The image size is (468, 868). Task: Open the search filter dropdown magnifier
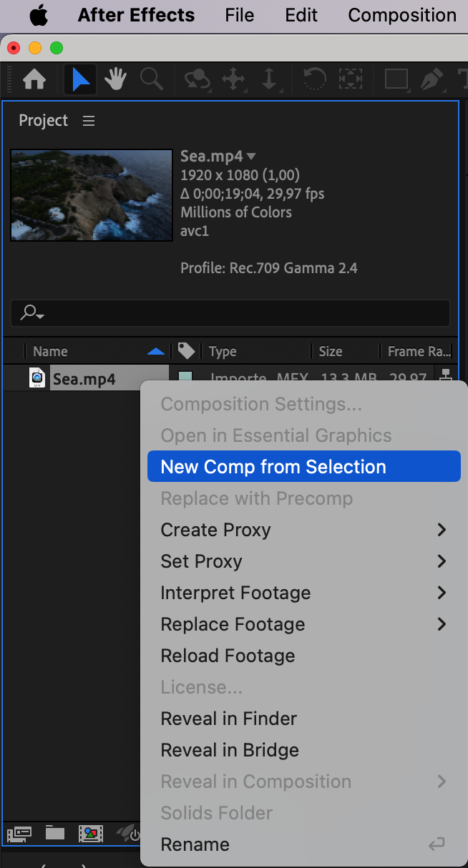pyautogui.click(x=32, y=312)
